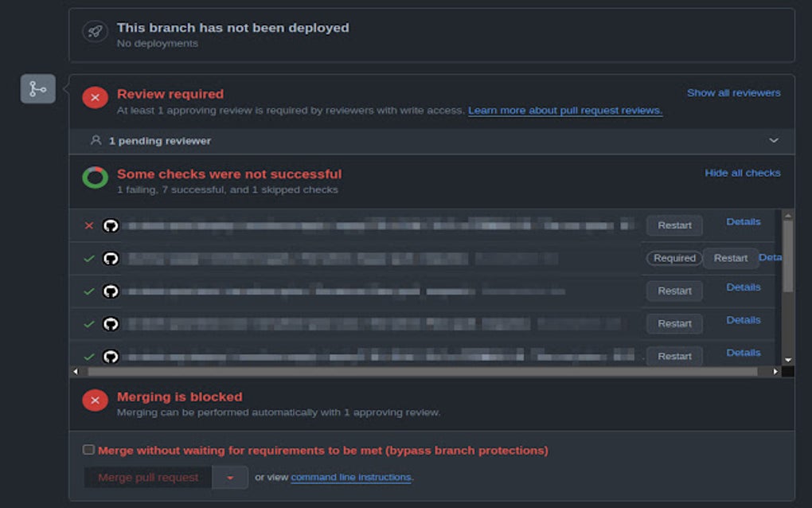Image resolution: width=812 pixels, height=508 pixels.
Task: Enable bypass branch protections checkbox
Action: click(88, 449)
